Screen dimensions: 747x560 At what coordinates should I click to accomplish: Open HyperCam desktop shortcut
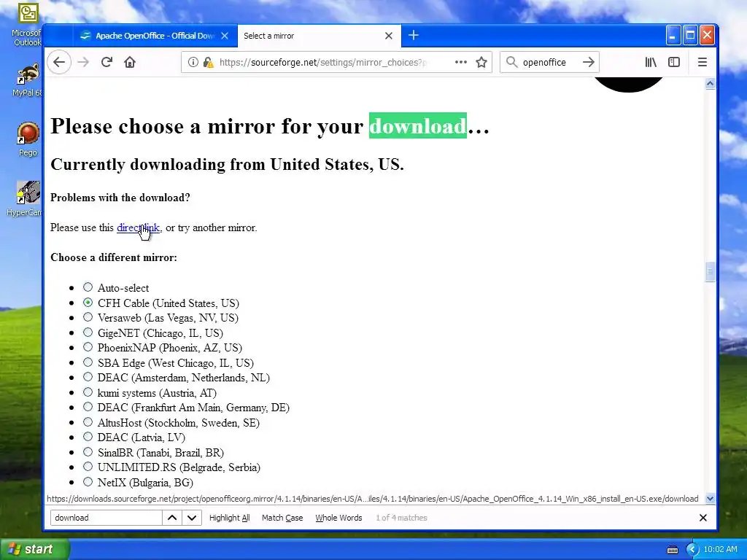[x=26, y=199]
